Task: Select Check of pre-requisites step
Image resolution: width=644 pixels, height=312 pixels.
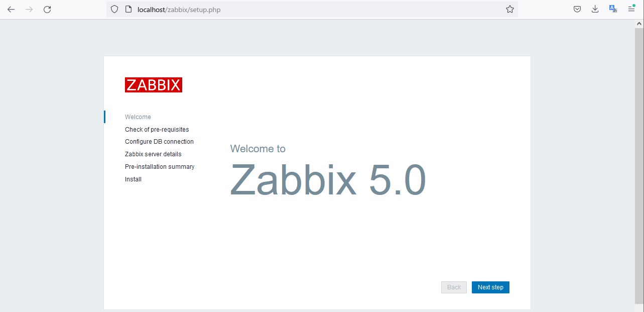Action: click(157, 130)
